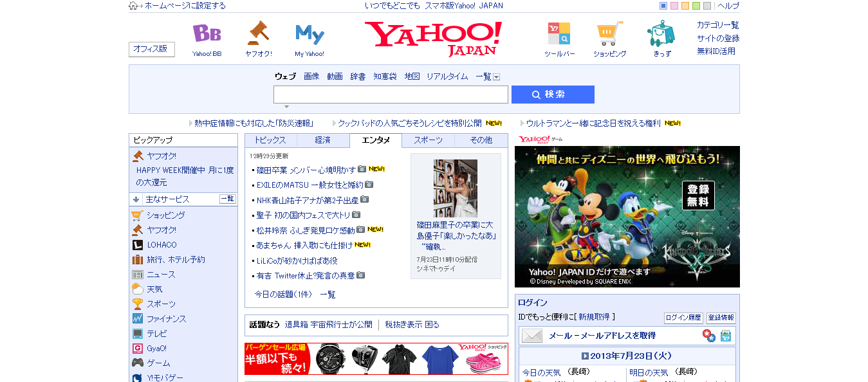868x382 pixels.
Task: Click the 天気 weather icon in sidebar
Action: point(137,289)
